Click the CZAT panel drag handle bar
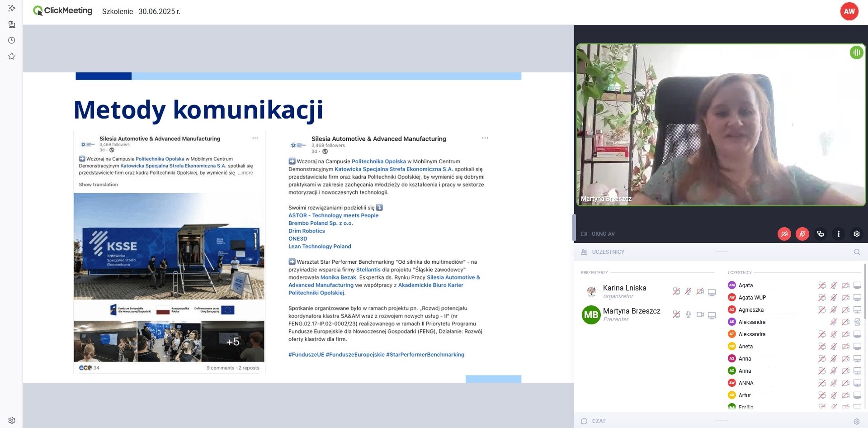Viewport: 868px width, 428px height. (722, 420)
